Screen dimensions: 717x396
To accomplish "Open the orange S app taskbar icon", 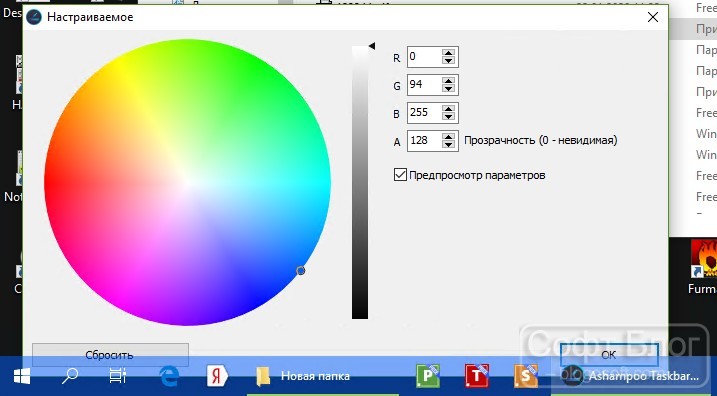I will (x=526, y=376).
